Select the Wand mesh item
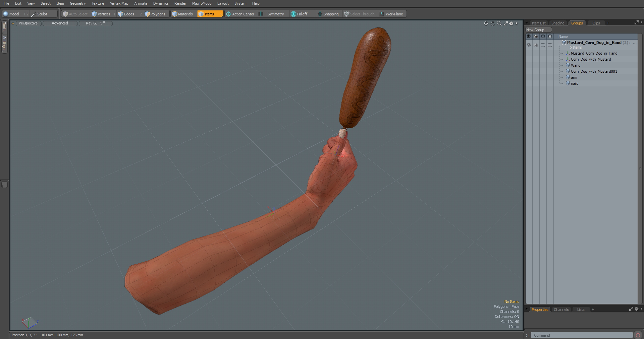The width and height of the screenshot is (644, 339). (575, 65)
